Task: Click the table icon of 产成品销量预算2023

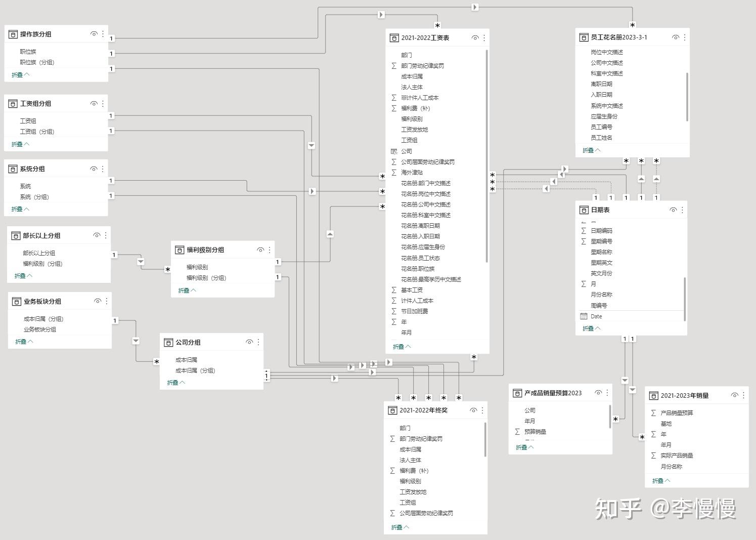Action: point(517,393)
